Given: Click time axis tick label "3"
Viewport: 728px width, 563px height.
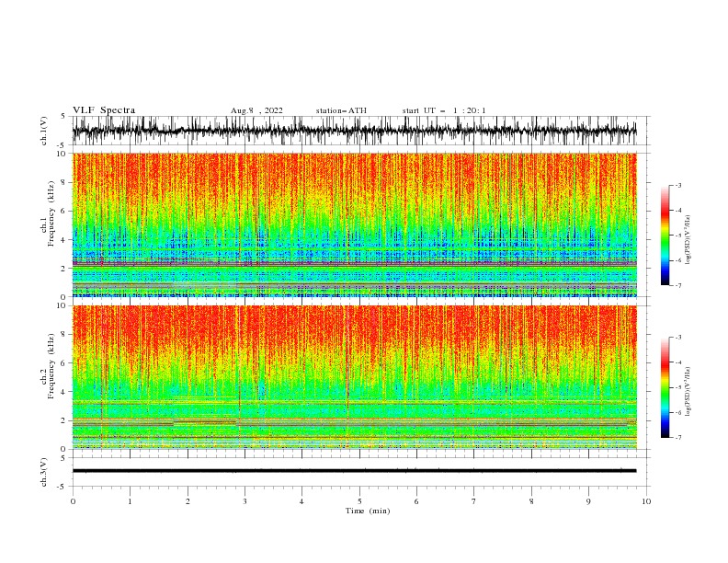Looking at the screenshot, I should [245, 501].
